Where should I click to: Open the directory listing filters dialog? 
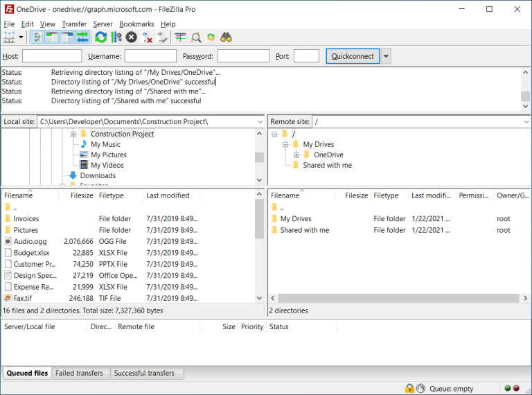181,37
